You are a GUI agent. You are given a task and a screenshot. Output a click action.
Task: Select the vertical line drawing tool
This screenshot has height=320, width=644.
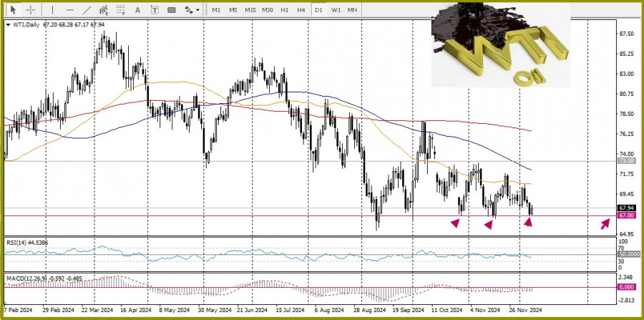point(52,9)
